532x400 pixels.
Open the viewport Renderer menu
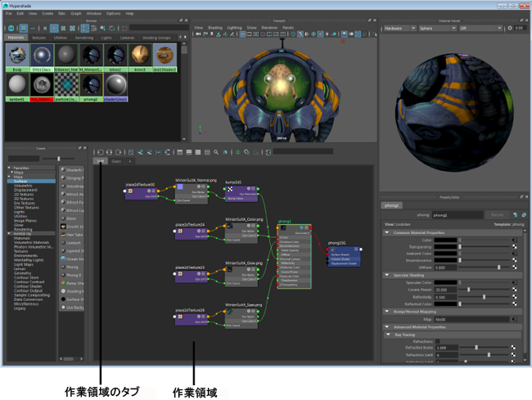pyautogui.click(x=269, y=28)
